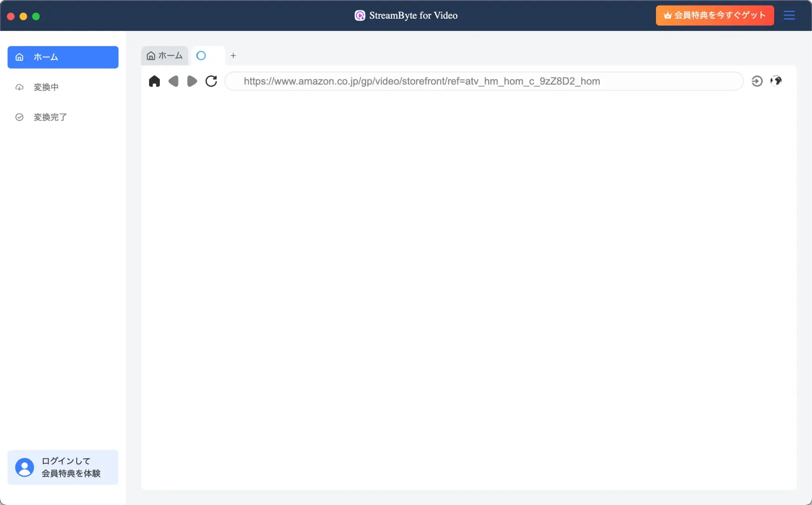Viewport: 812px width, 505px height.
Task: Click the crown icon on member button
Action: pyautogui.click(x=668, y=15)
